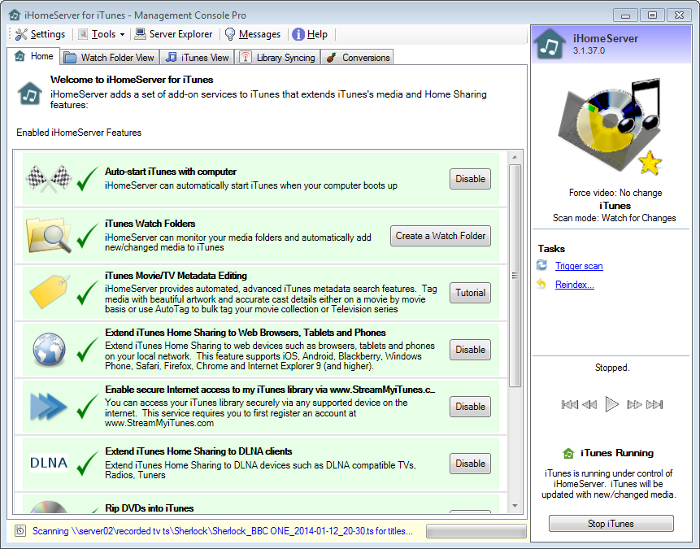The width and height of the screenshot is (700, 549).
Task: Click the Conversions tab icon
Action: pyautogui.click(x=331, y=58)
